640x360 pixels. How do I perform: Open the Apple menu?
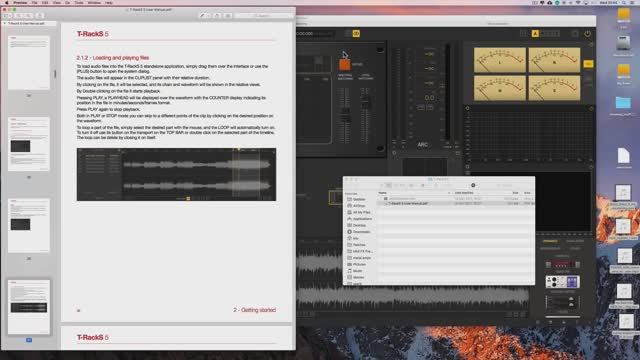[6, 2]
